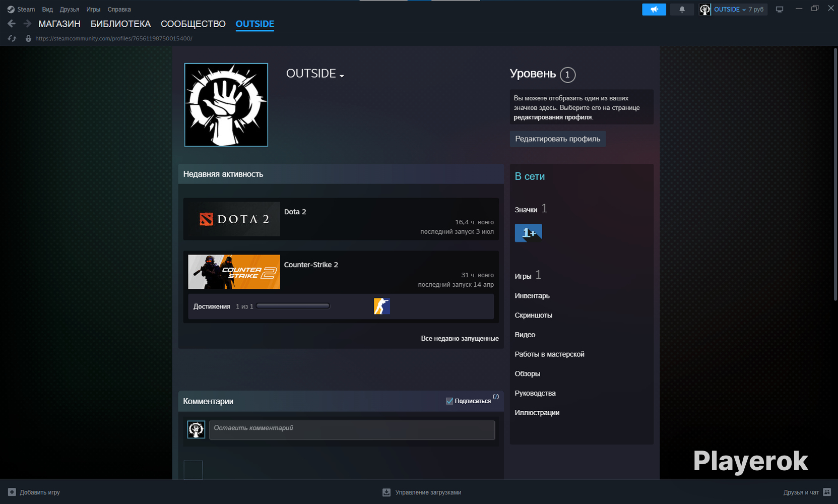Go back with the left arrow

pos(12,24)
